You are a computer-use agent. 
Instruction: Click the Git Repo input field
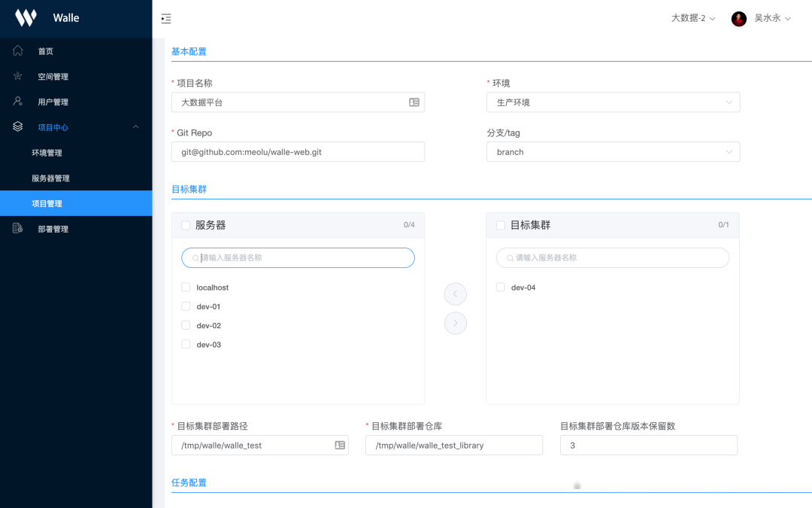tap(298, 152)
